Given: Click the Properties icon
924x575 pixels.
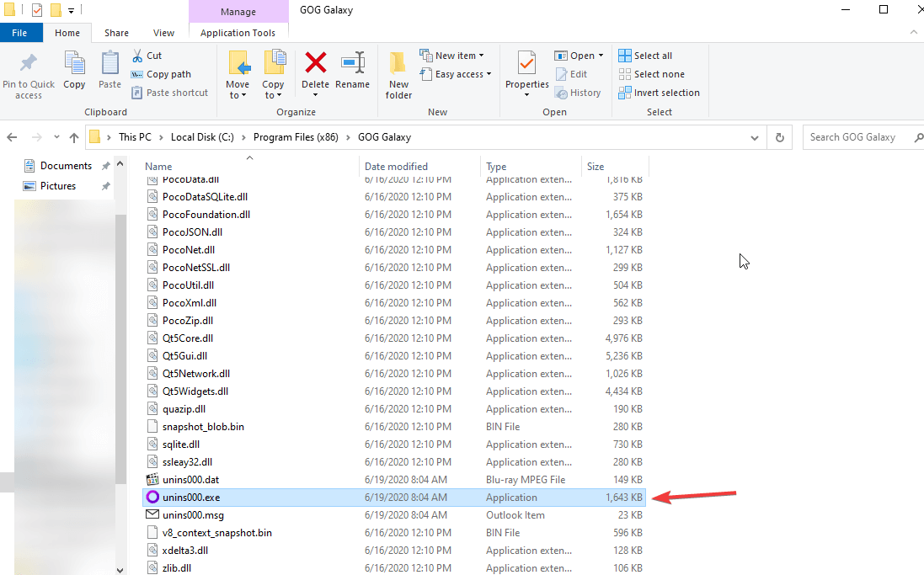Looking at the screenshot, I should pyautogui.click(x=526, y=64).
